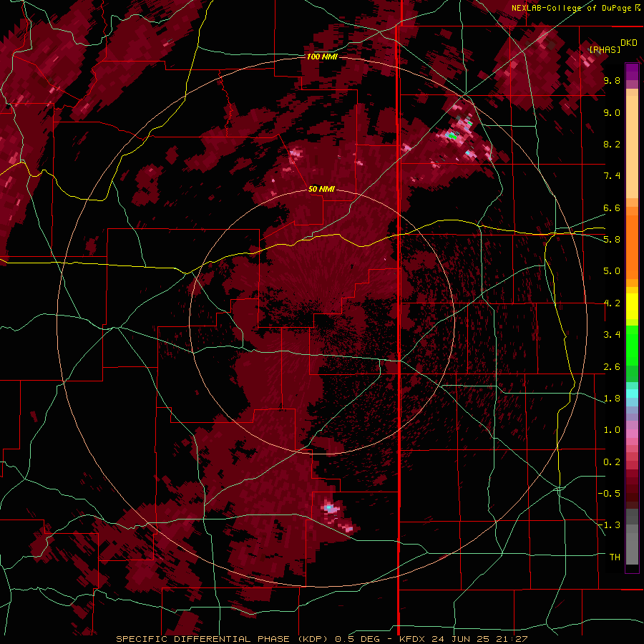Select the 4.2 scale value
Screen dimensions: 644x644
[x=612, y=303]
